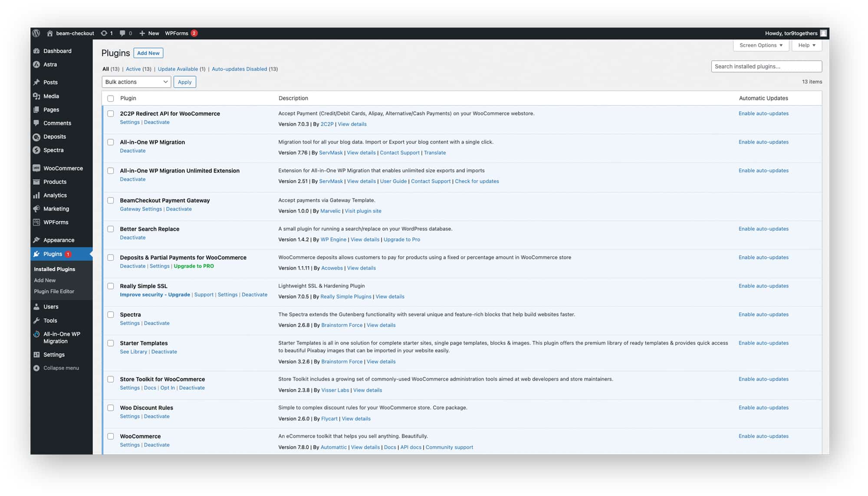Expand the Screen Options panel

click(x=761, y=45)
